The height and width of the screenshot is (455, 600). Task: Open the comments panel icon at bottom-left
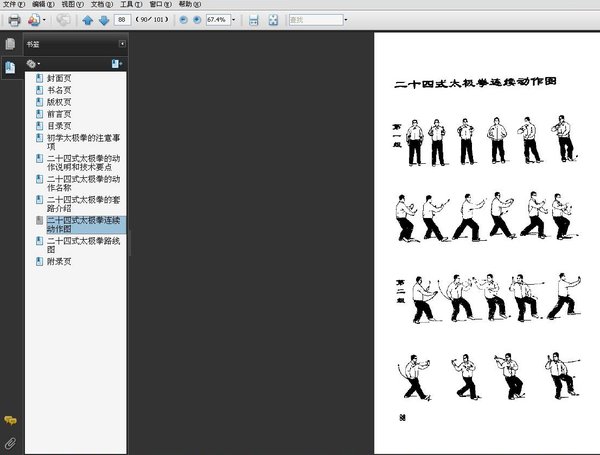click(10, 421)
